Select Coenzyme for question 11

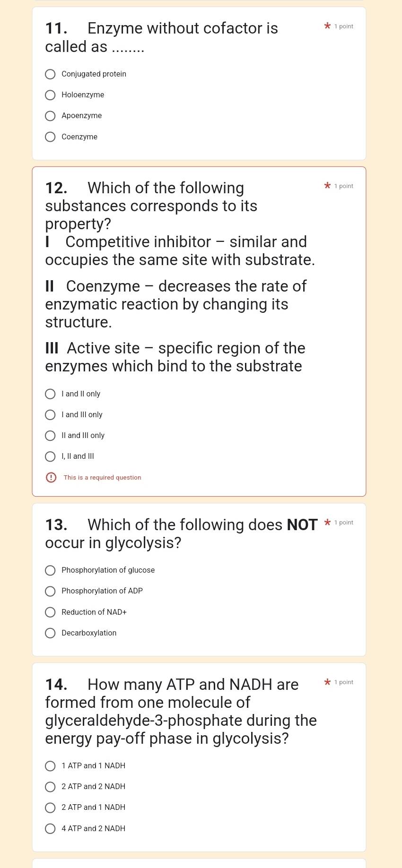click(x=50, y=137)
